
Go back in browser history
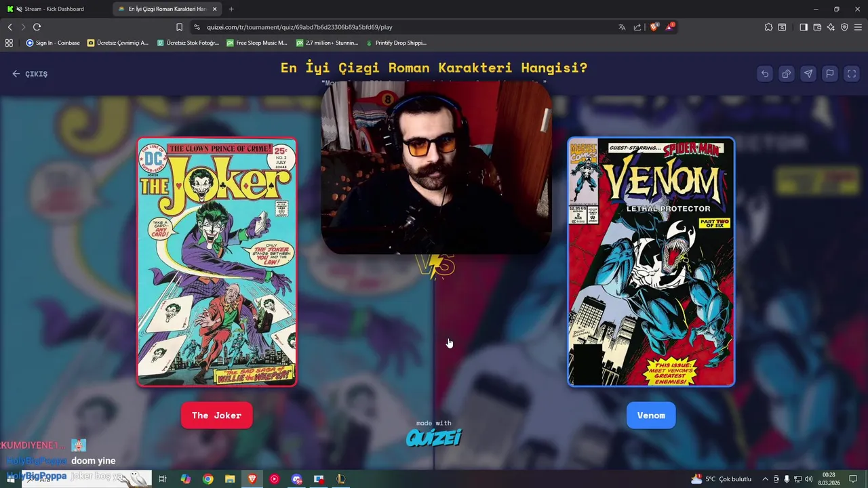pos(10,27)
